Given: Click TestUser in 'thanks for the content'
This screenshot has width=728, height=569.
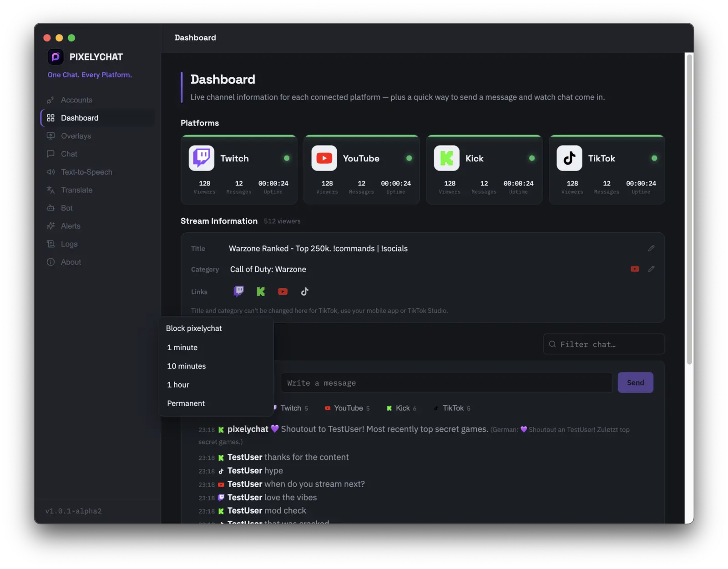Looking at the screenshot, I should (245, 457).
